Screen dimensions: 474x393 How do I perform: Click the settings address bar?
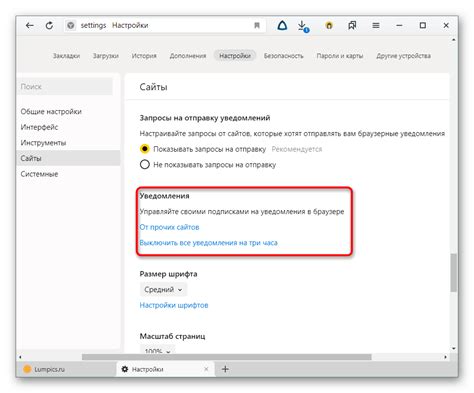point(165,25)
